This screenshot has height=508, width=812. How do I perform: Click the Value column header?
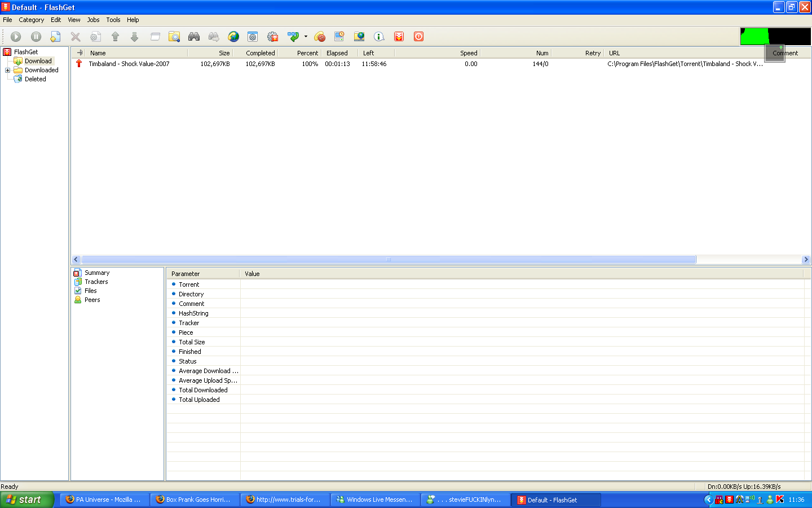522,274
